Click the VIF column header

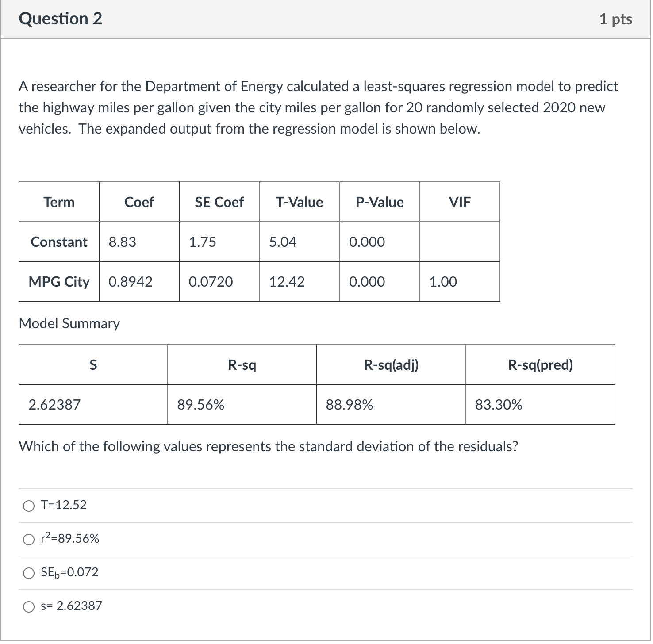(x=460, y=202)
